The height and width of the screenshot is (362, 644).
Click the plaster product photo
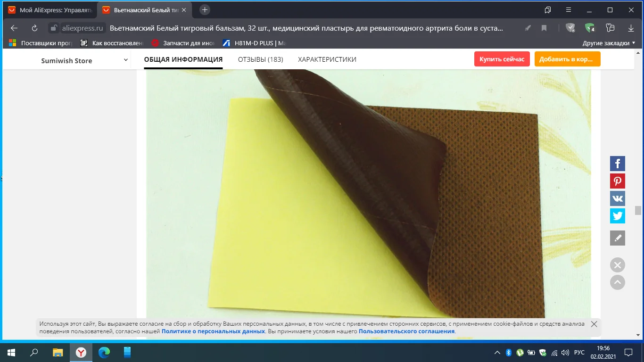point(368,194)
